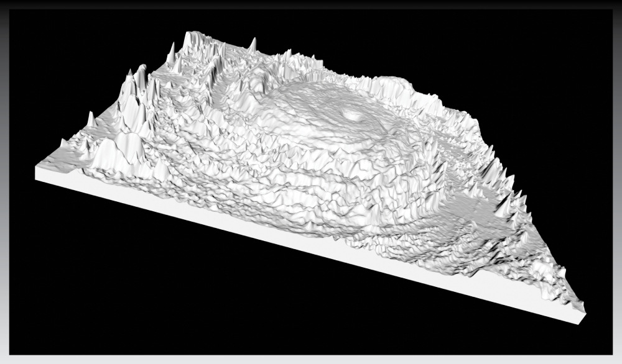
Task: Click the central crater depression on the terrain
Action: 353,115
